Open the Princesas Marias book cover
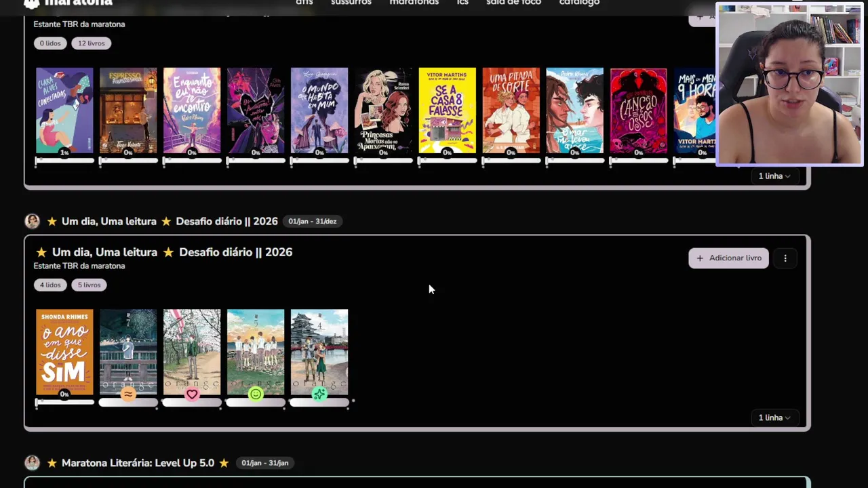 tap(383, 110)
